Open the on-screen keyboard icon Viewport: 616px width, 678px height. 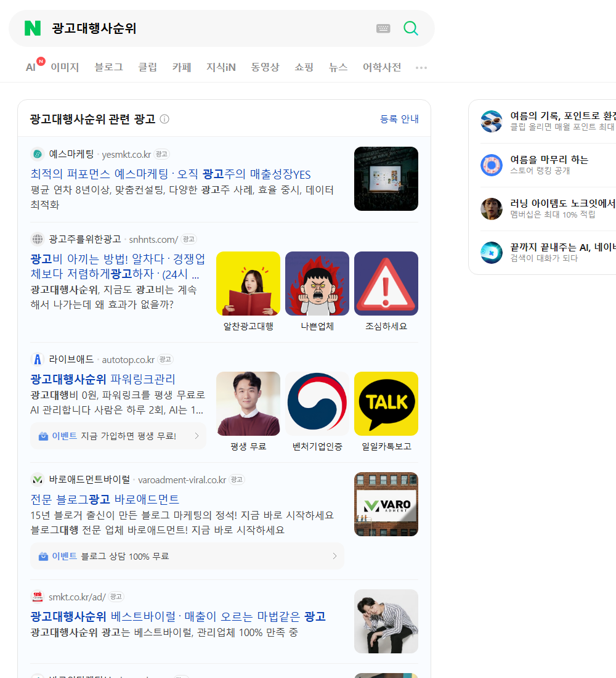point(383,28)
